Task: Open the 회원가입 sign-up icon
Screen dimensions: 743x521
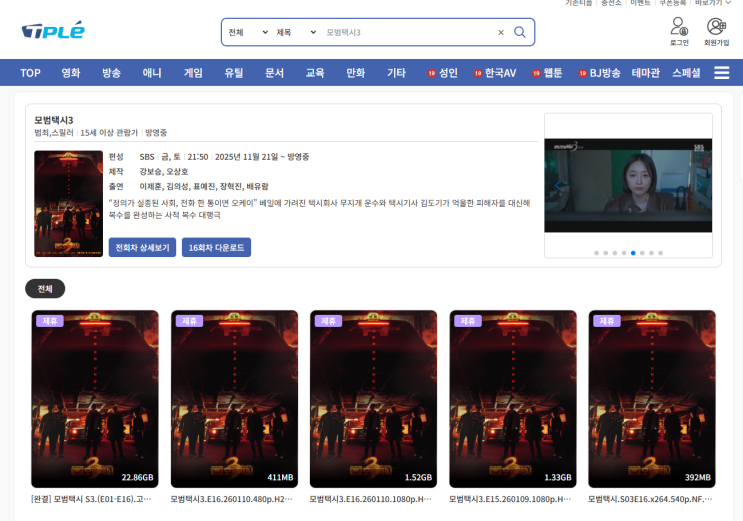Action: coord(716,26)
